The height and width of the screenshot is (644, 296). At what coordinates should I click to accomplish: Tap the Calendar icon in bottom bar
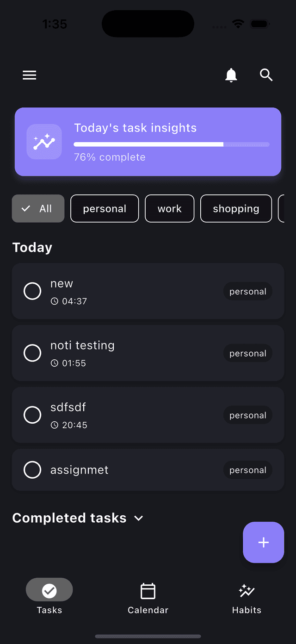(x=148, y=591)
